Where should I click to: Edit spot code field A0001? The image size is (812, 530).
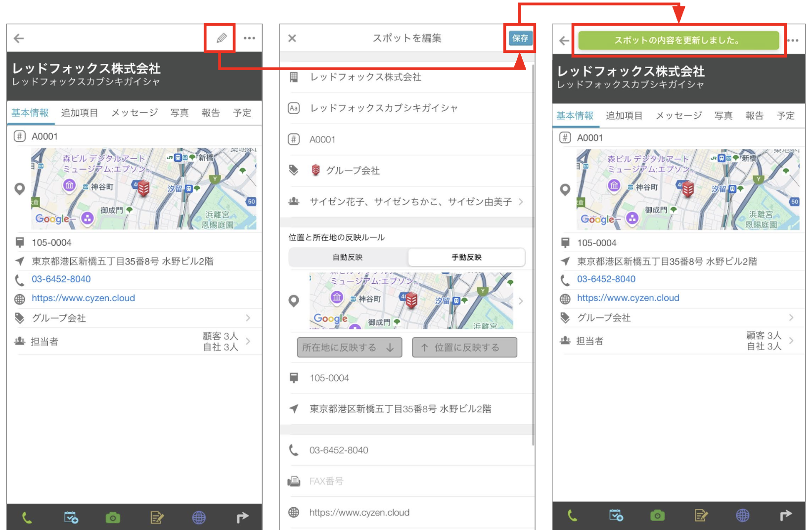tap(407, 139)
